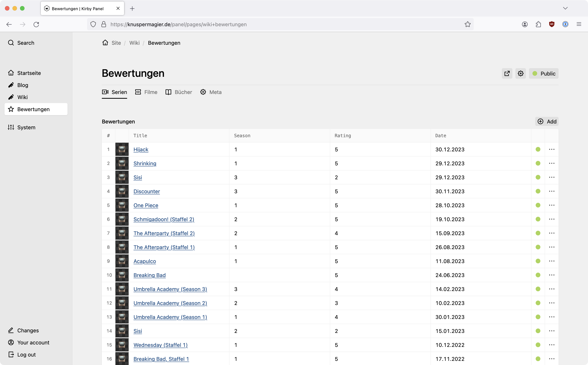
Task: Expand browser tab list chevron
Action: 565,8
